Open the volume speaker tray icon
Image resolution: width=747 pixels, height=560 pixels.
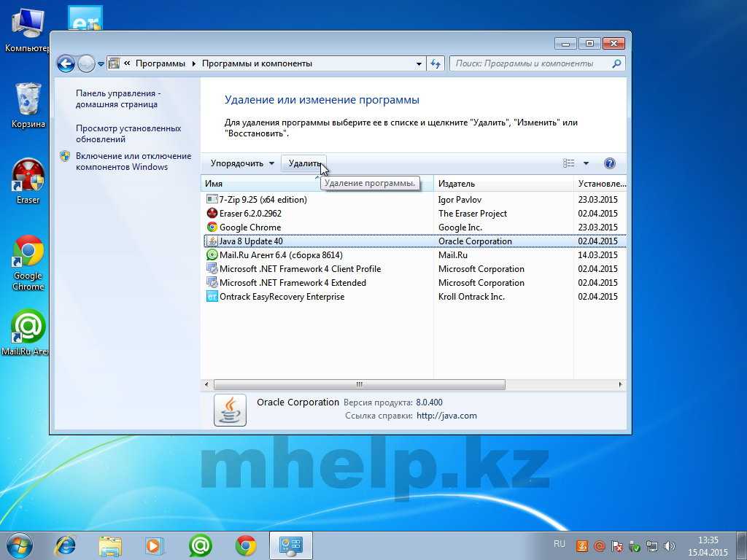[x=670, y=546]
